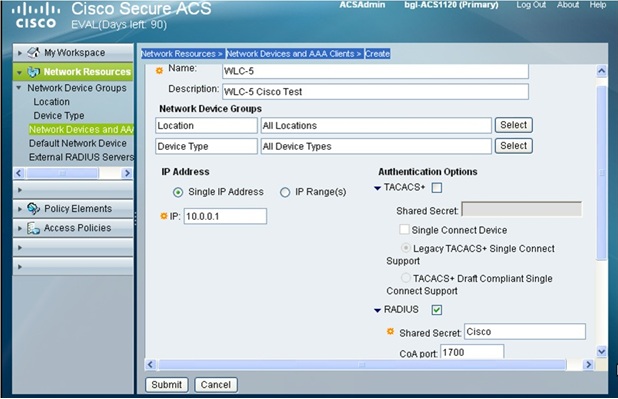The width and height of the screenshot is (618, 399).
Task: Click the All Device Types field
Action: pos(376,146)
